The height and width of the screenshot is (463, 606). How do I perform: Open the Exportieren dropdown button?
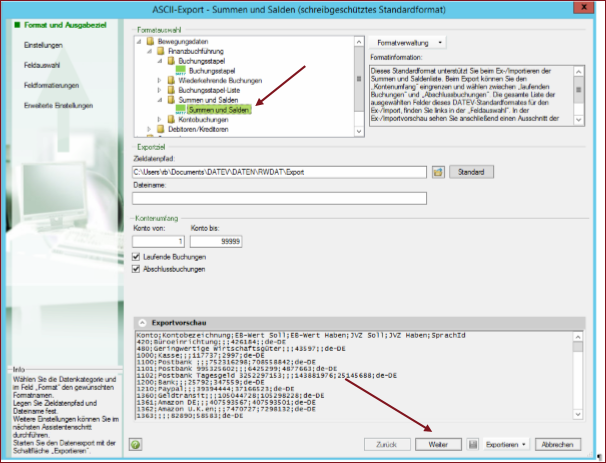click(505, 441)
